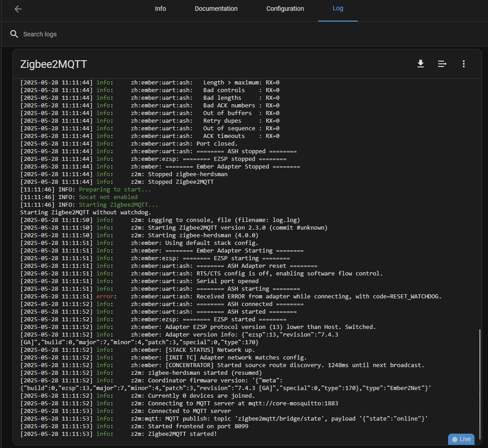Click 'Adapter network matches config.' line
Viewport: 488px width, 448px height.
pos(163,357)
